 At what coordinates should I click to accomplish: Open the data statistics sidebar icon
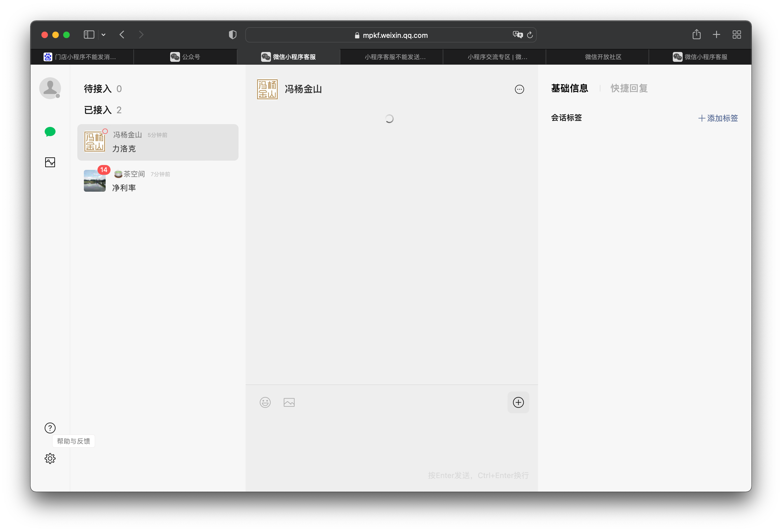(50, 162)
